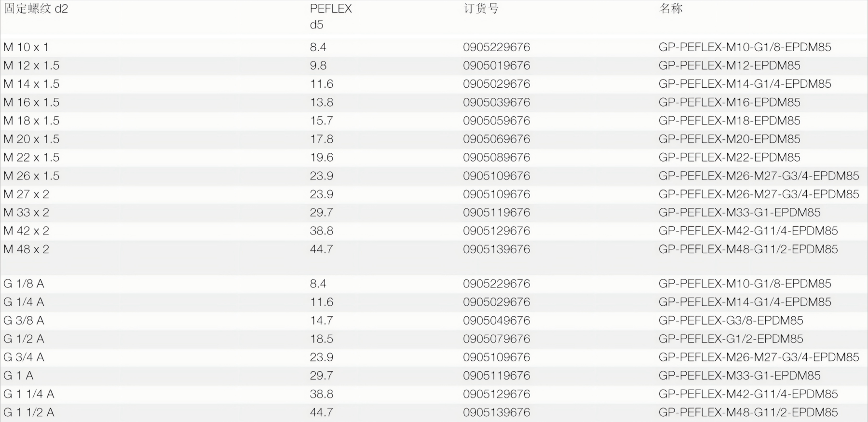Click the d5 value 18.5
This screenshot has height=422, width=868.
322,339
